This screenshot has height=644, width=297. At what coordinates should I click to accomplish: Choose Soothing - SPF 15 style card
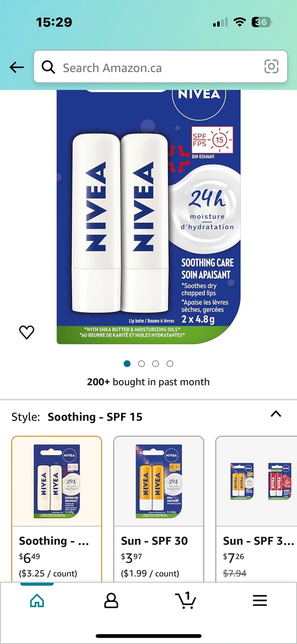coord(57,509)
